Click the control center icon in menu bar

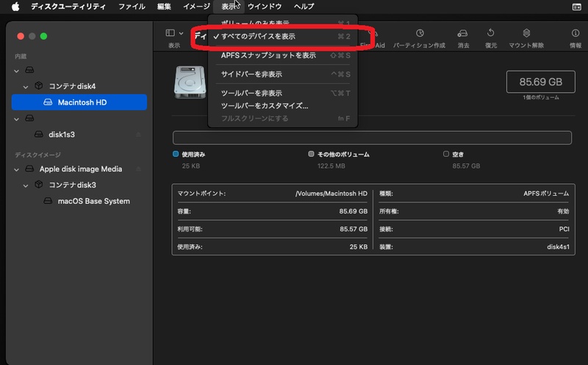[x=577, y=7]
